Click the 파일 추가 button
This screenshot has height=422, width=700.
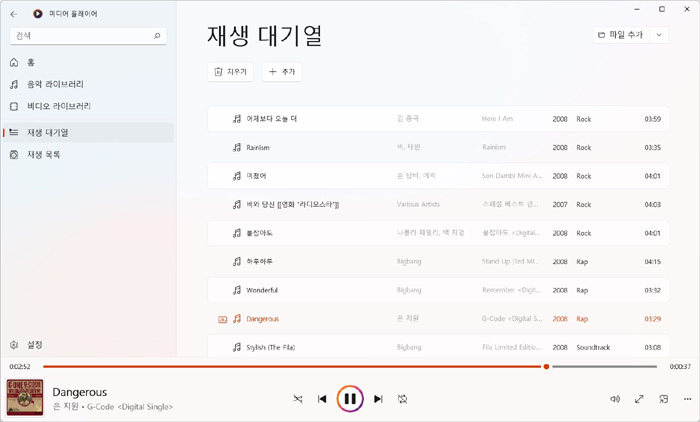621,35
